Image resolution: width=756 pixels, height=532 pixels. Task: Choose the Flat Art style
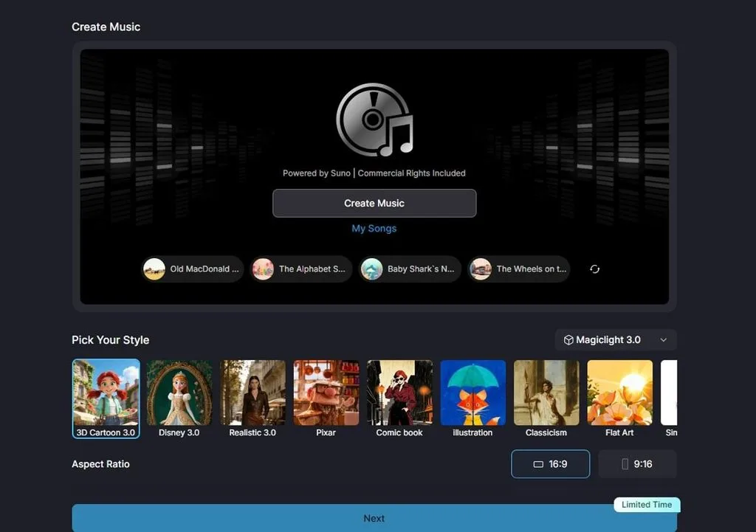[x=619, y=398]
